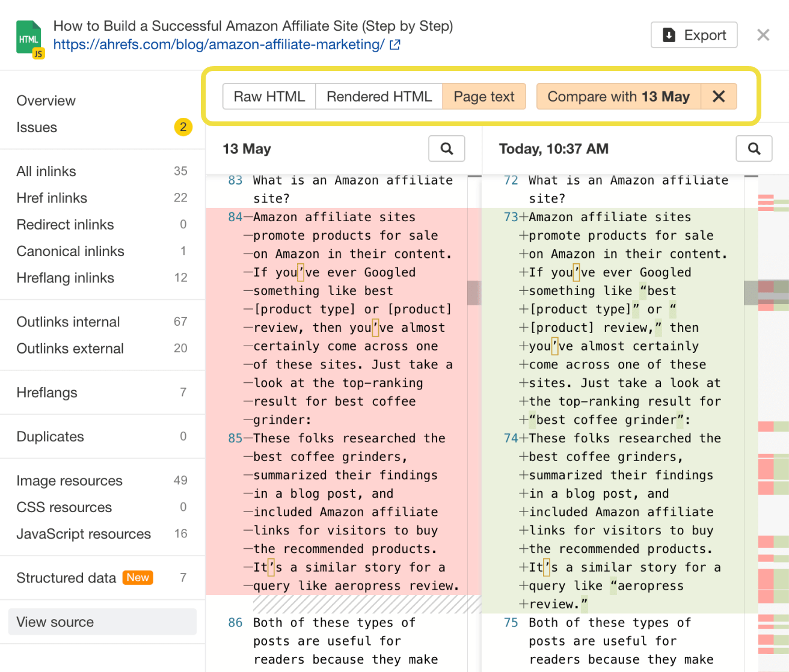Click the Issues count badge 2
This screenshot has width=789, height=672.
click(183, 127)
